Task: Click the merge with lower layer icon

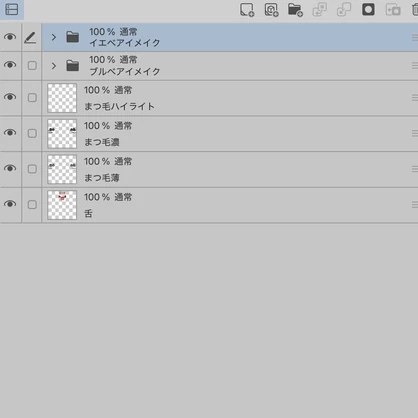Action: tap(344, 10)
